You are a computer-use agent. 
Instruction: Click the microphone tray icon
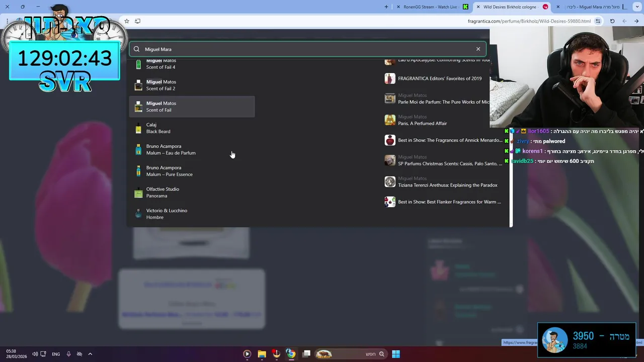pos(69,354)
